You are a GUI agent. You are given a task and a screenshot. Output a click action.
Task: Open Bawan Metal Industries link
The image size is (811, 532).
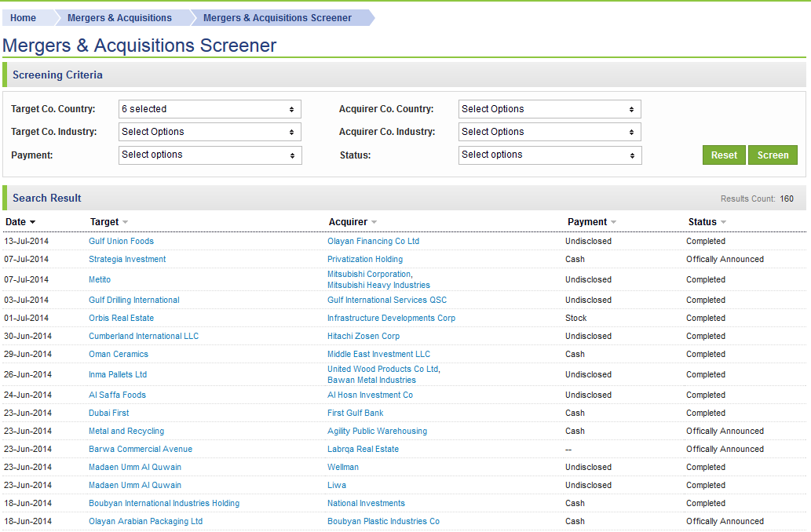(x=371, y=380)
